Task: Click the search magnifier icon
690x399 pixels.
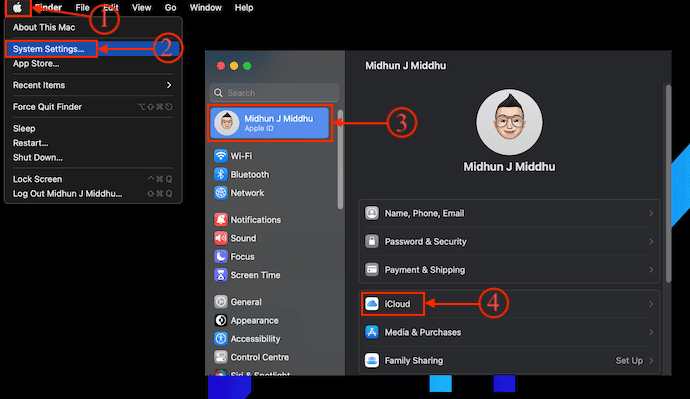Action: coord(218,93)
